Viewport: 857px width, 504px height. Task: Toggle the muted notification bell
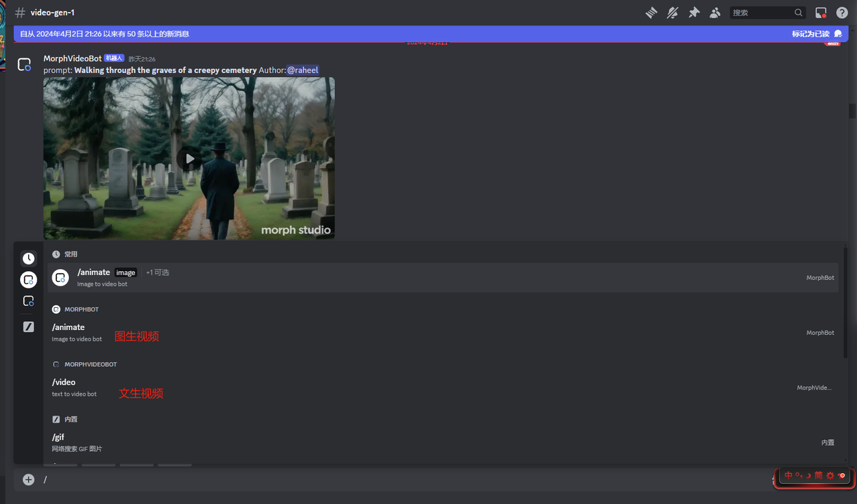click(672, 13)
